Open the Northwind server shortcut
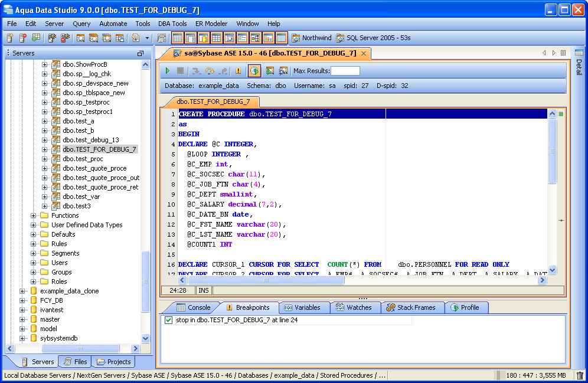588x383 pixels. [312, 38]
